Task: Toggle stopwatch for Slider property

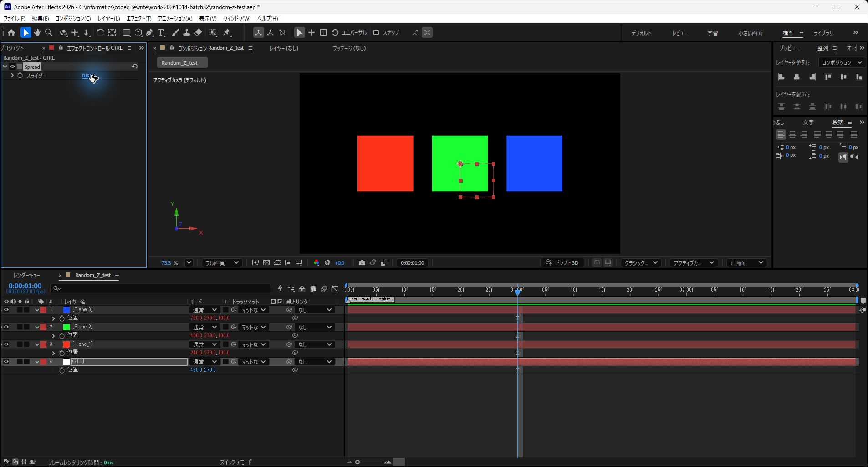Action: pos(20,76)
